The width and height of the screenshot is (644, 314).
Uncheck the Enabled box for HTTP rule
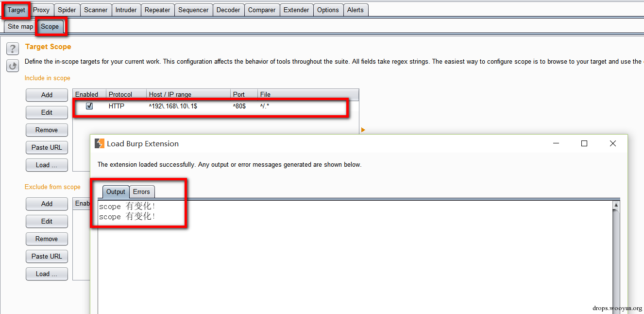click(x=89, y=105)
